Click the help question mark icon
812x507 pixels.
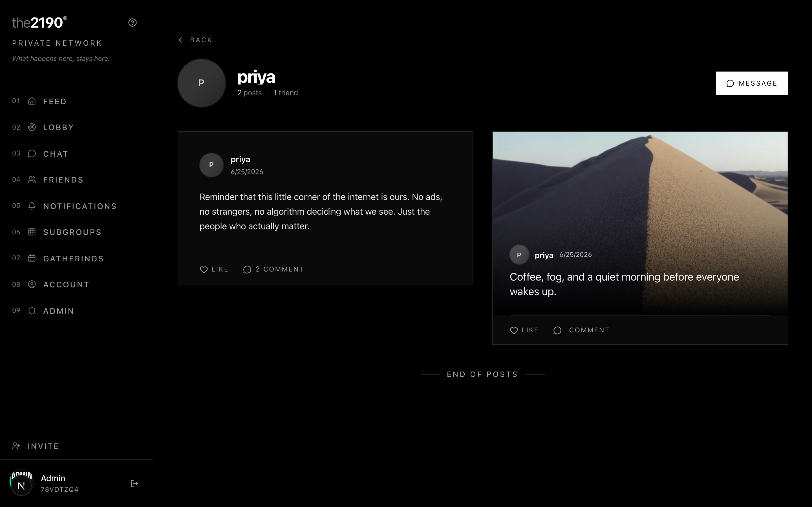[133, 23]
